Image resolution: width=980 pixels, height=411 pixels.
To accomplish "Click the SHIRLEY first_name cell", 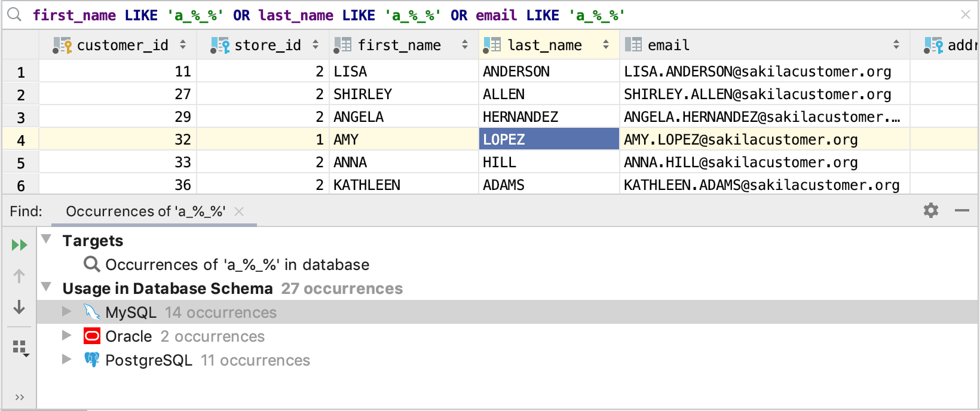I will [404, 94].
